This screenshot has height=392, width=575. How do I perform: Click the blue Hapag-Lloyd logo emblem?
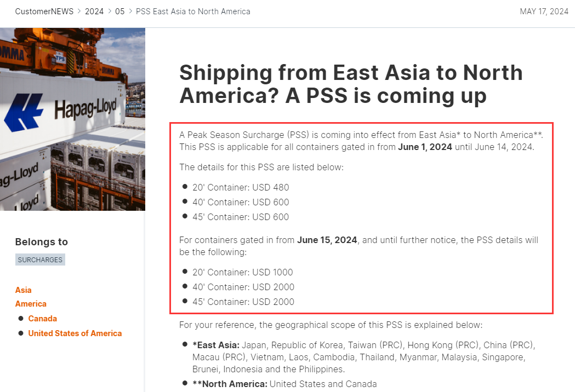pos(24,112)
